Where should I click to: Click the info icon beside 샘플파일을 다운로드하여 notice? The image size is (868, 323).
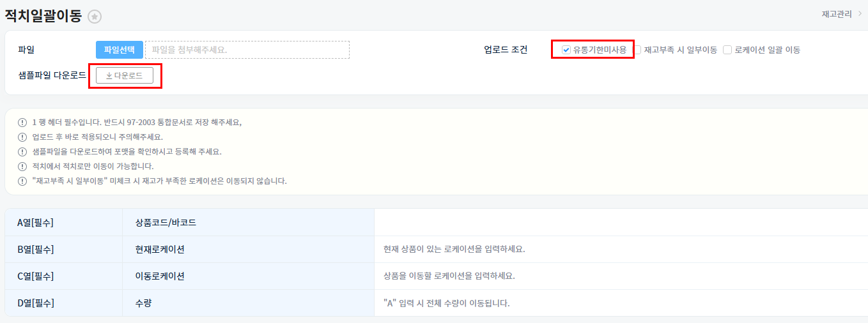(22, 152)
